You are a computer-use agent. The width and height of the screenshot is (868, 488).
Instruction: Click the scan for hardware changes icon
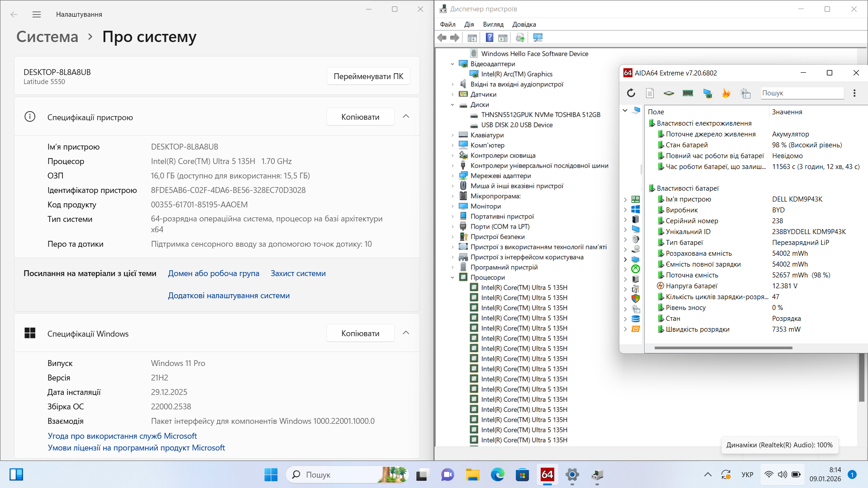pos(538,38)
